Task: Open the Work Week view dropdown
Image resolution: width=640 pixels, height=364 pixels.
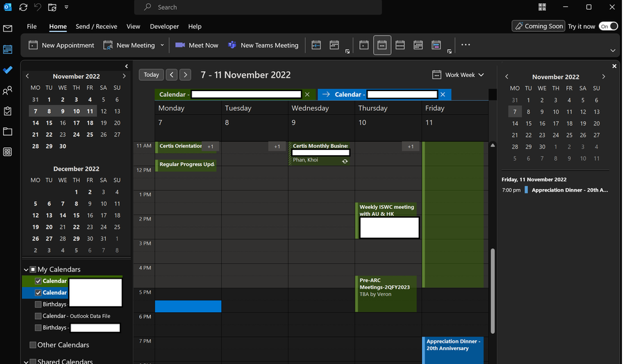Action: (458, 75)
